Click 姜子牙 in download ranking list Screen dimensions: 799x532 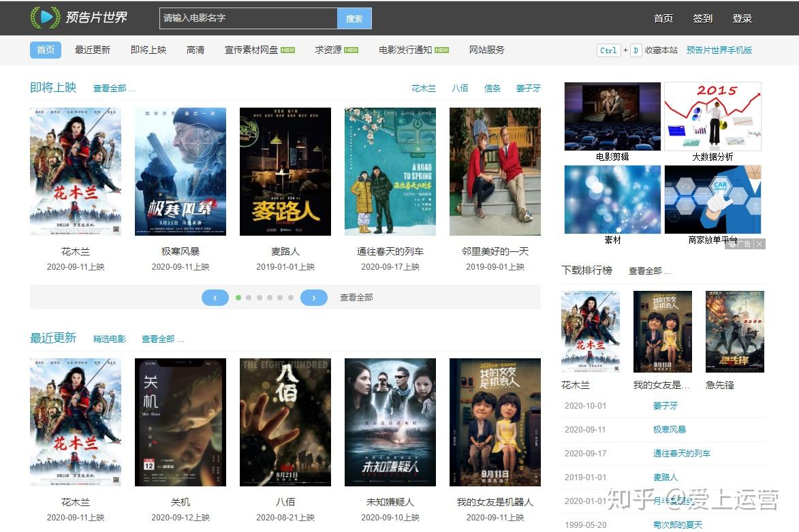coord(665,405)
